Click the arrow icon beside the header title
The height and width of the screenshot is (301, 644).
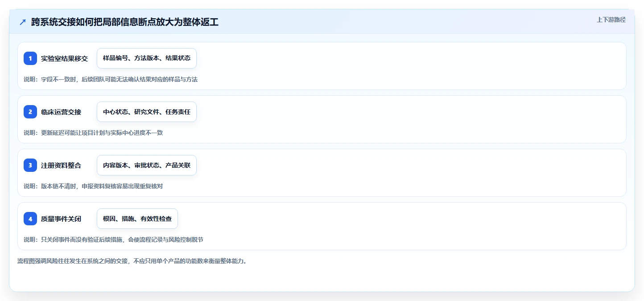point(23,22)
